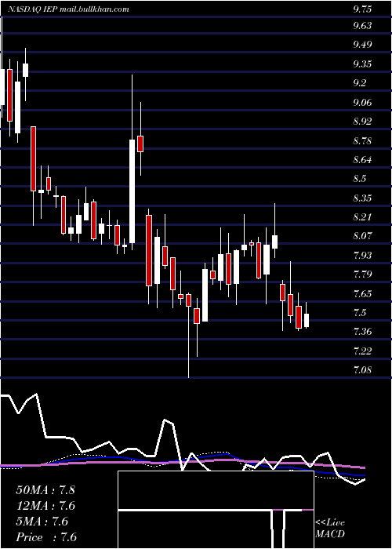Click the 7.22 price axis label
392x549 pixels.
click(x=362, y=351)
